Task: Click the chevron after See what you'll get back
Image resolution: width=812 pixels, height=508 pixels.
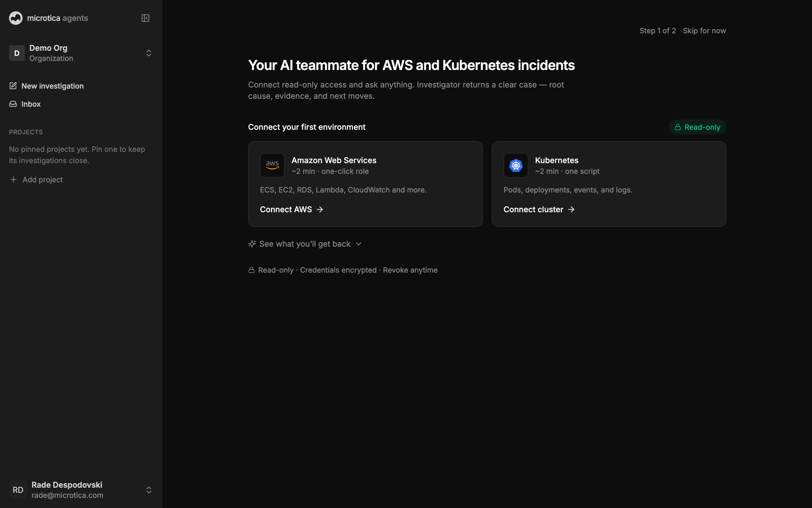Action: 359,244
